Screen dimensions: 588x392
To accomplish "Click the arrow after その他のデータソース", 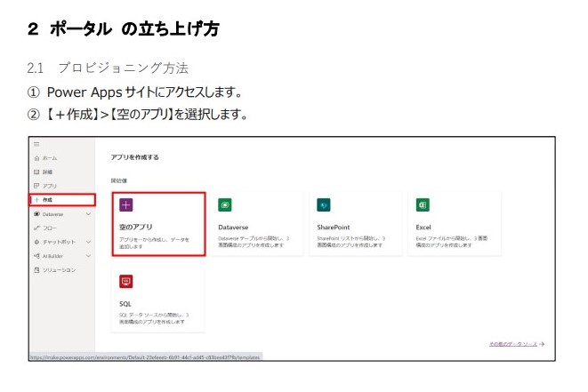I will 542,344.
